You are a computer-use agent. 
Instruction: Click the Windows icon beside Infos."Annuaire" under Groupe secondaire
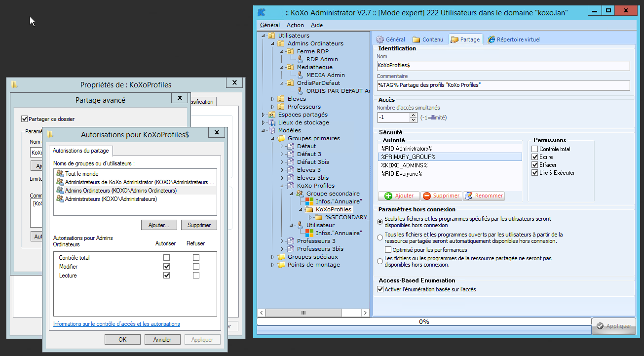tap(309, 201)
